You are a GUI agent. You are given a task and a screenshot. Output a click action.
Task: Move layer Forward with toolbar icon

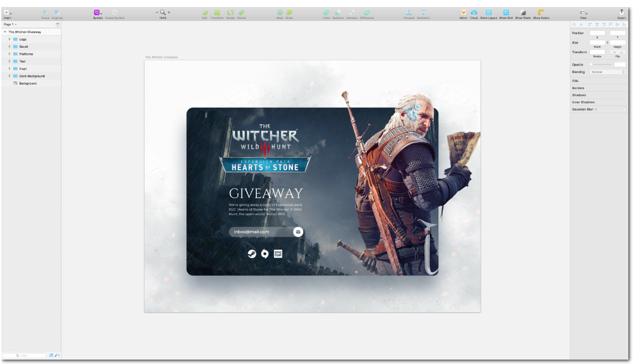click(x=409, y=13)
